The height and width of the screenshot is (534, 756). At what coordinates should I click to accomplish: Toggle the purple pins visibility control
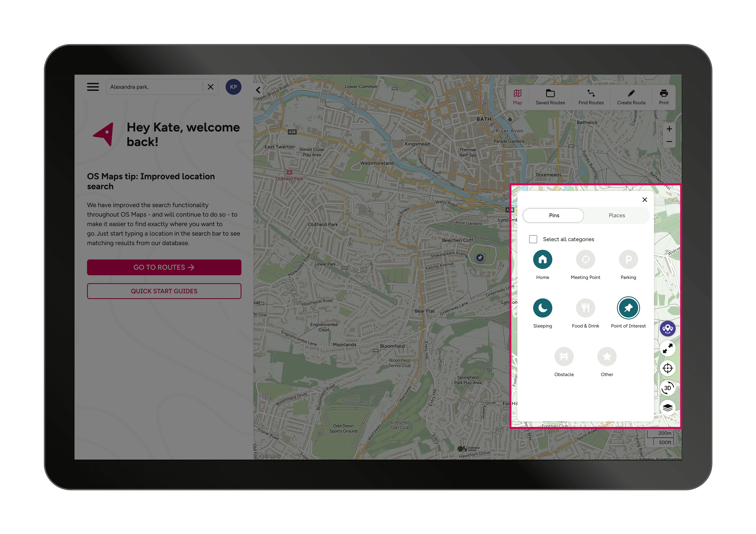coord(668,328)
